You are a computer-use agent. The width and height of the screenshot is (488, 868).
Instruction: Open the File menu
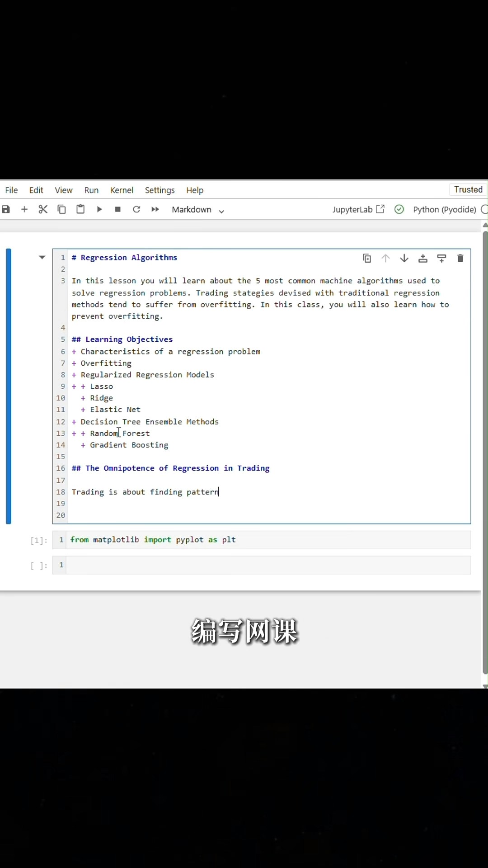click(x=11, y=190)
